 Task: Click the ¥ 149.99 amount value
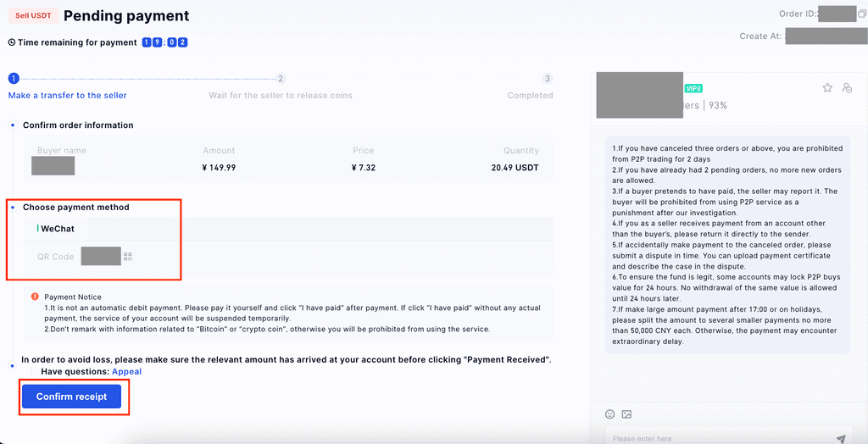point(219,168)
